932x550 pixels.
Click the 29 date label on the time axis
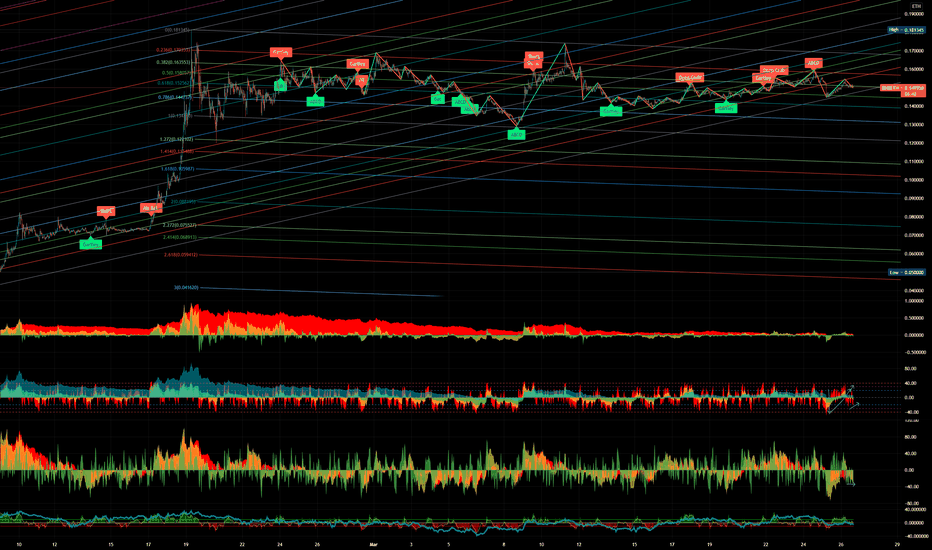[896, 544]
